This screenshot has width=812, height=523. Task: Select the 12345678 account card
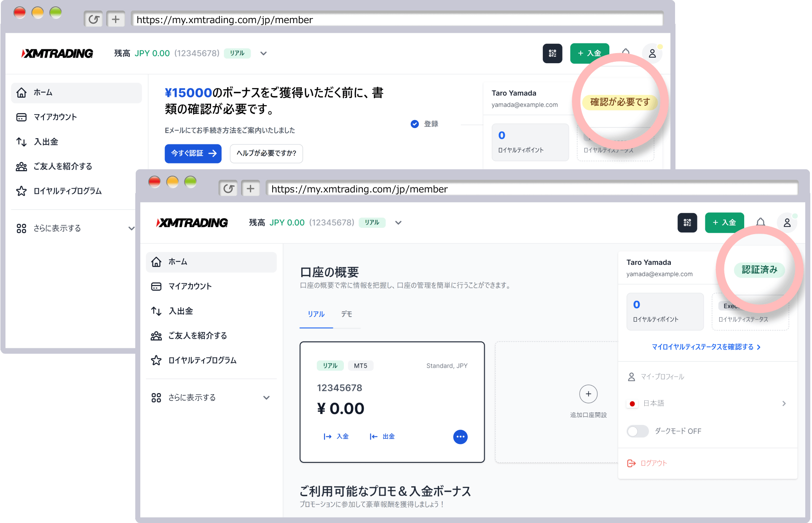click(392, 402)
